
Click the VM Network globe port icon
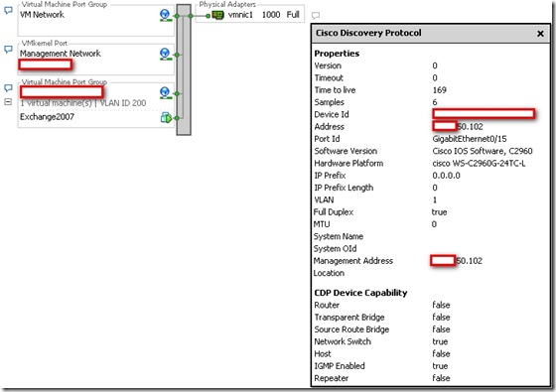pos(165,15)
